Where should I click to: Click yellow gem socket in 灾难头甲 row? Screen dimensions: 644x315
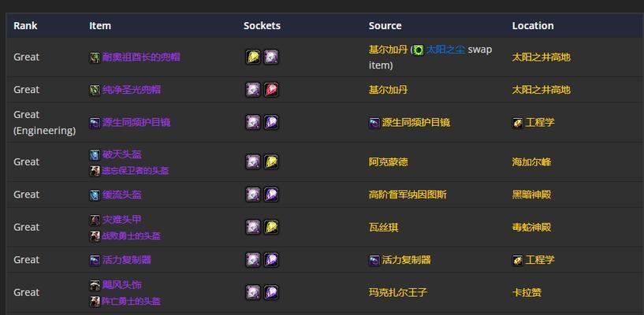coord(271,227)
